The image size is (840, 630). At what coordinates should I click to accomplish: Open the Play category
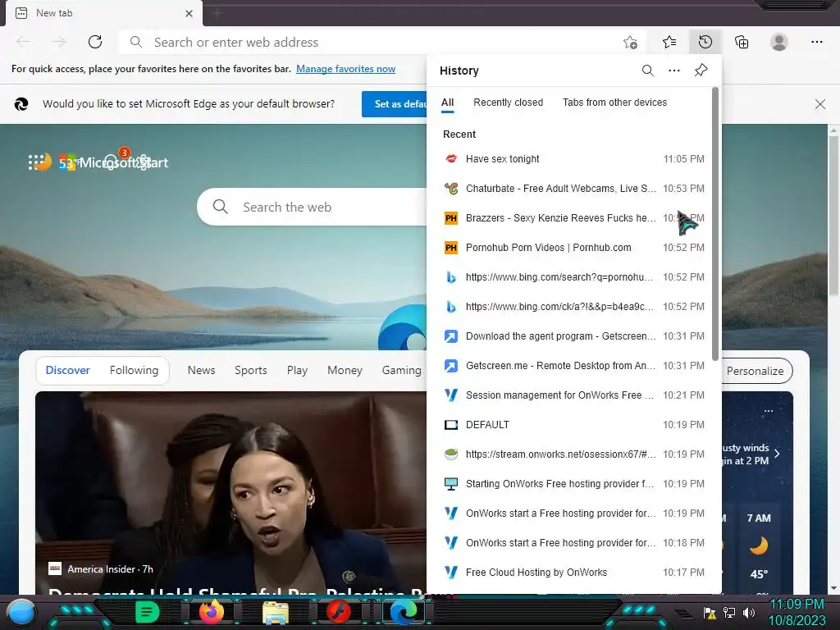pyautogui.click(x=297, y=370)
